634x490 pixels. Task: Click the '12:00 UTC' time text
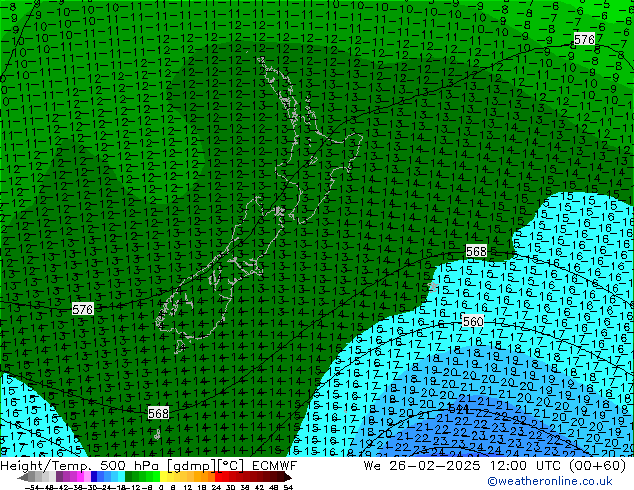point(525,465)
